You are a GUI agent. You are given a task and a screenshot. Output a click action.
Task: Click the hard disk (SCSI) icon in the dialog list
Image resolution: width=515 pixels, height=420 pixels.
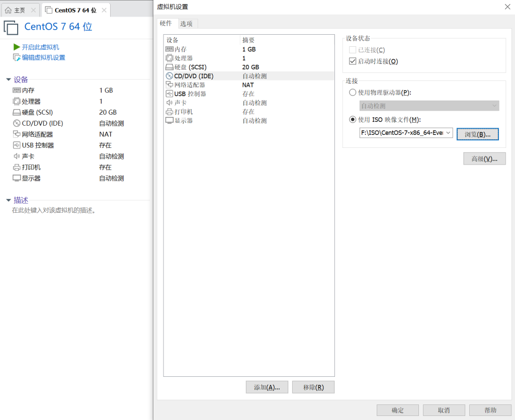[x=169, y=67]
